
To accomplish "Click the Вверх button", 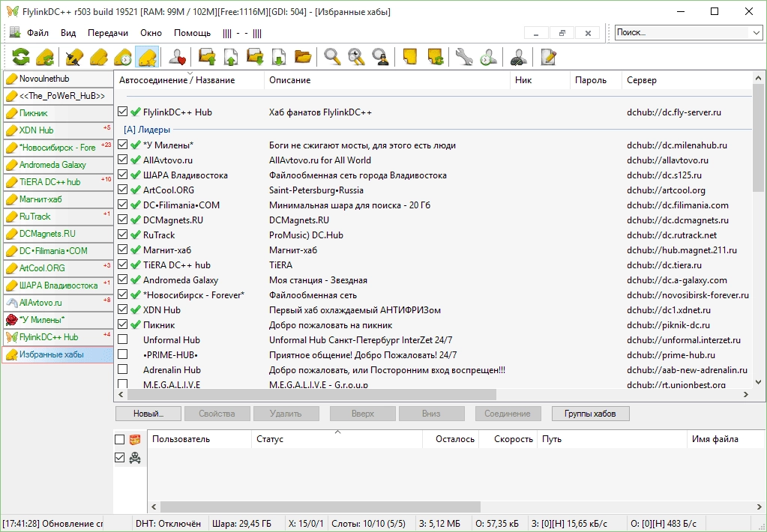I will [x=362, y=414].
